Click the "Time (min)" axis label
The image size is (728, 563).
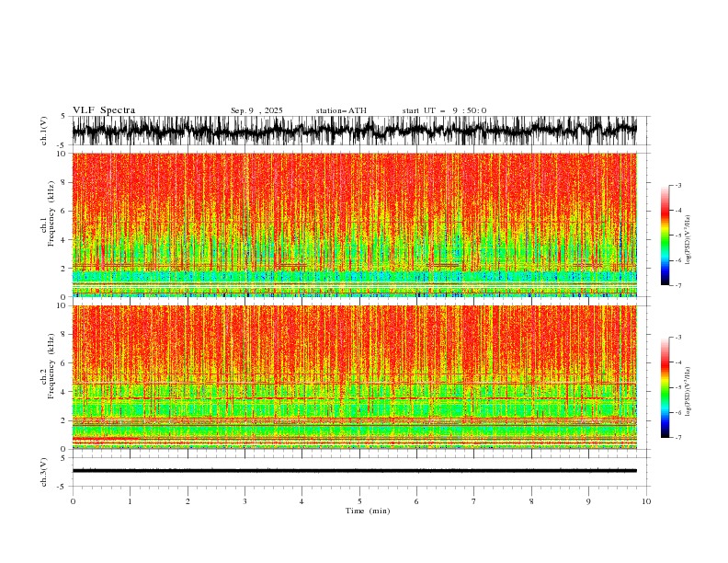[368, 511]
